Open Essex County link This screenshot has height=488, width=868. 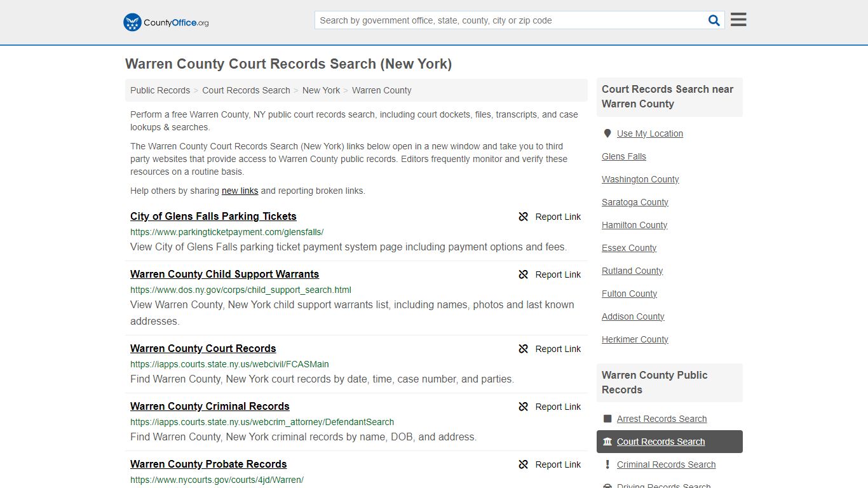coord(628,248)
